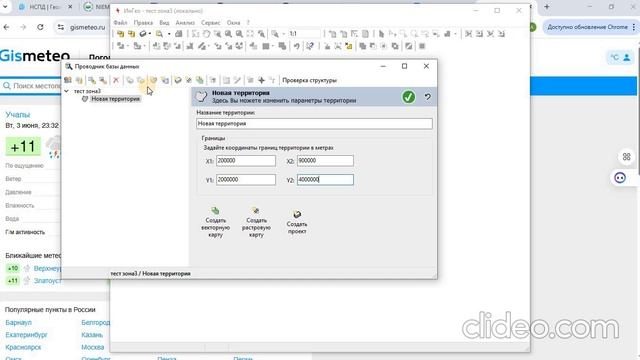Open the Анализ menu

185,23
